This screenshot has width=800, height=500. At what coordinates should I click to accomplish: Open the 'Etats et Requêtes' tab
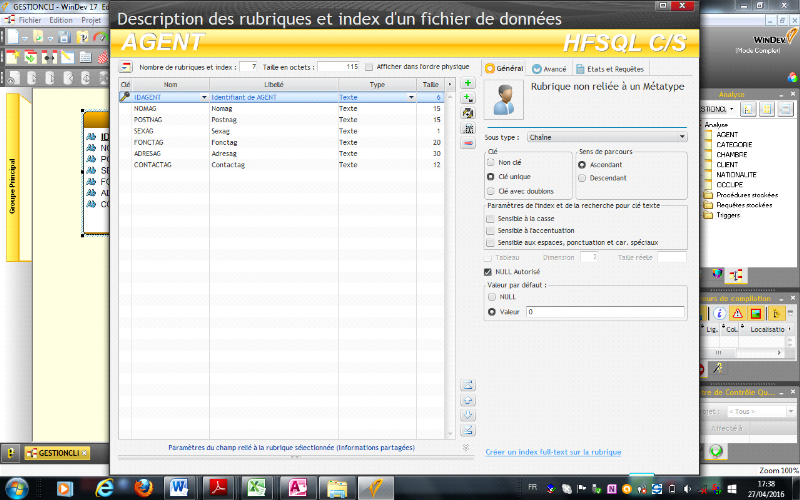(610, 69)
